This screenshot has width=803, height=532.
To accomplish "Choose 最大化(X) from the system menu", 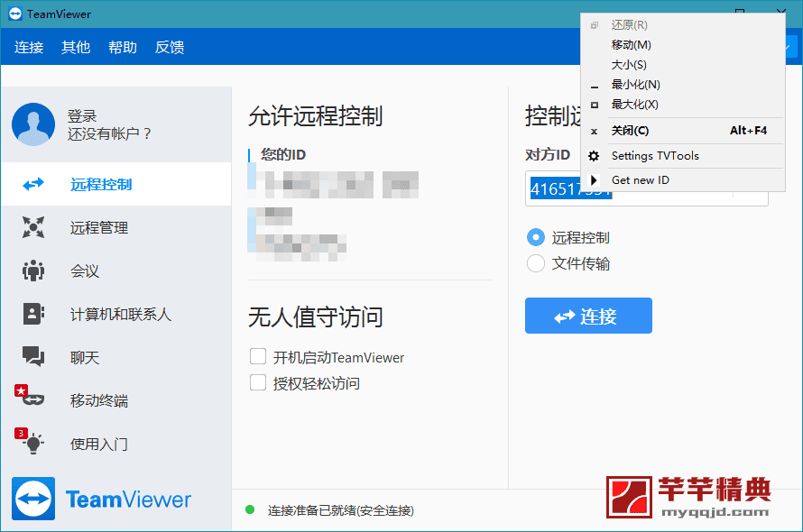I will coord(683,105).
